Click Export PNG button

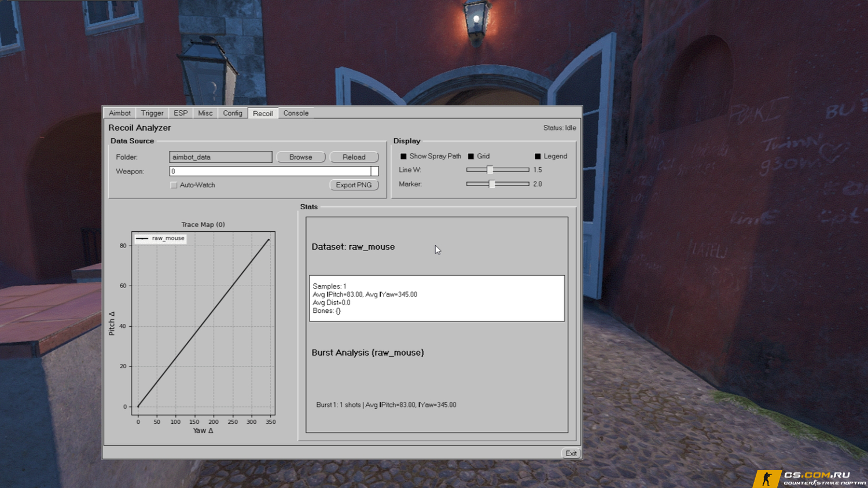click(x=354, y=185)
